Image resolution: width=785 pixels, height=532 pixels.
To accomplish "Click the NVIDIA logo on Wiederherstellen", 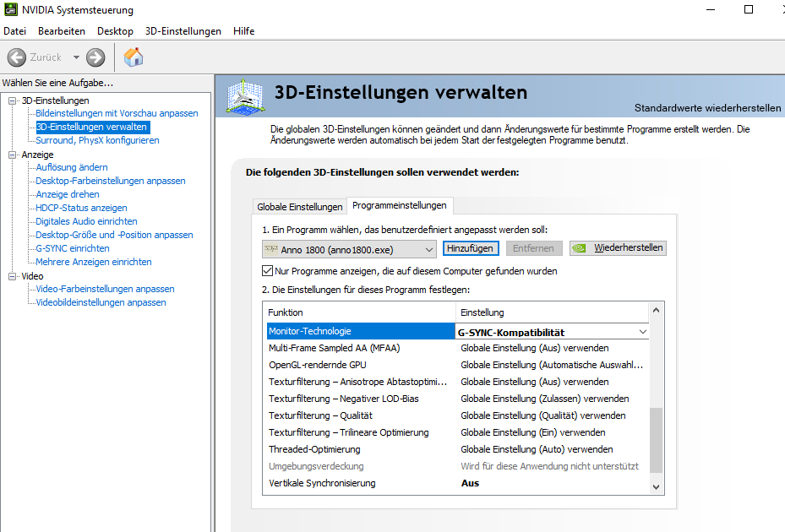I will pos(579,248).
